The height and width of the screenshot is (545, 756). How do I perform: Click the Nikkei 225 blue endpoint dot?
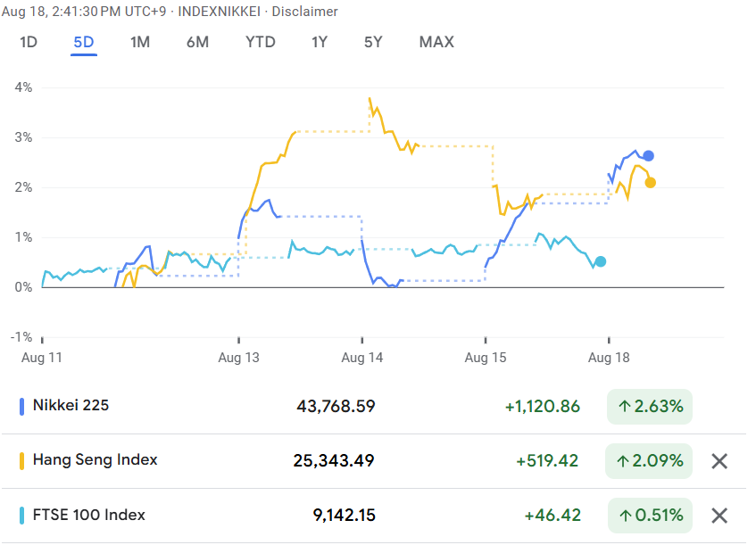(649, 155)
